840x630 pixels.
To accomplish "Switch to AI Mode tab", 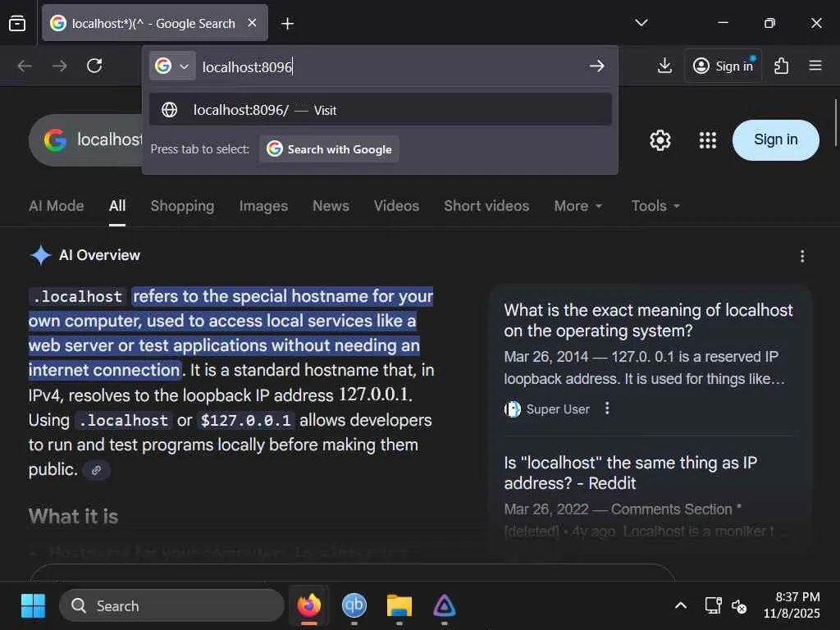I will point(57,206).
